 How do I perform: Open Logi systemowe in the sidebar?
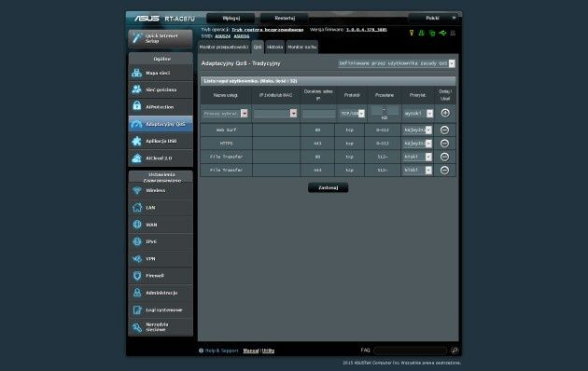click(161, 310)
